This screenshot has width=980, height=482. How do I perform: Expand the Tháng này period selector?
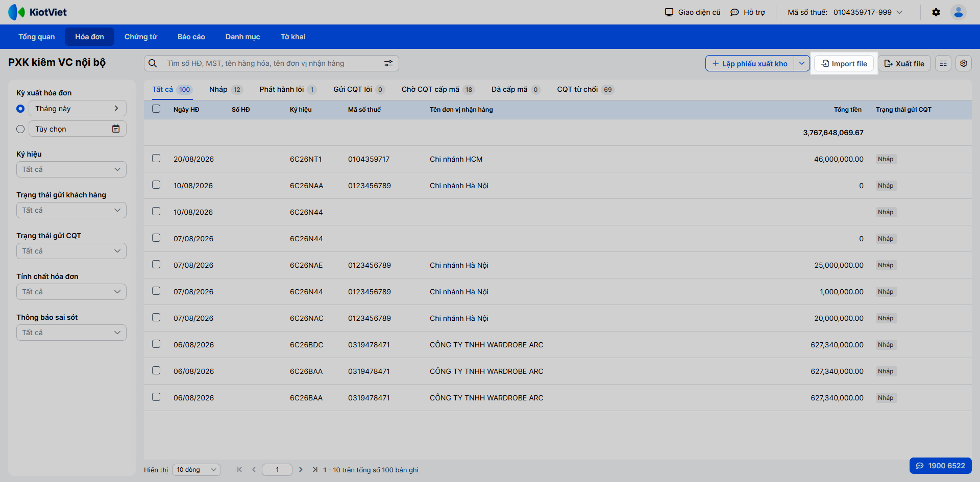coord(78,108)
